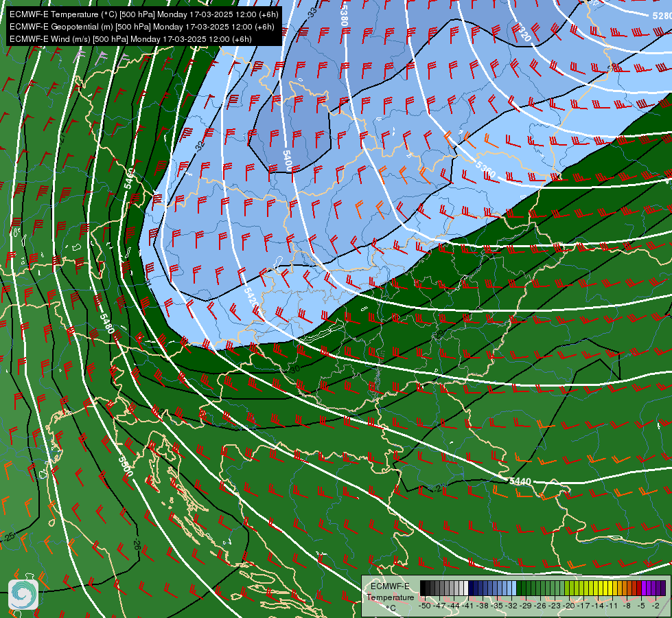Click the swirl logo icon at bottom left

pos(23,595)
